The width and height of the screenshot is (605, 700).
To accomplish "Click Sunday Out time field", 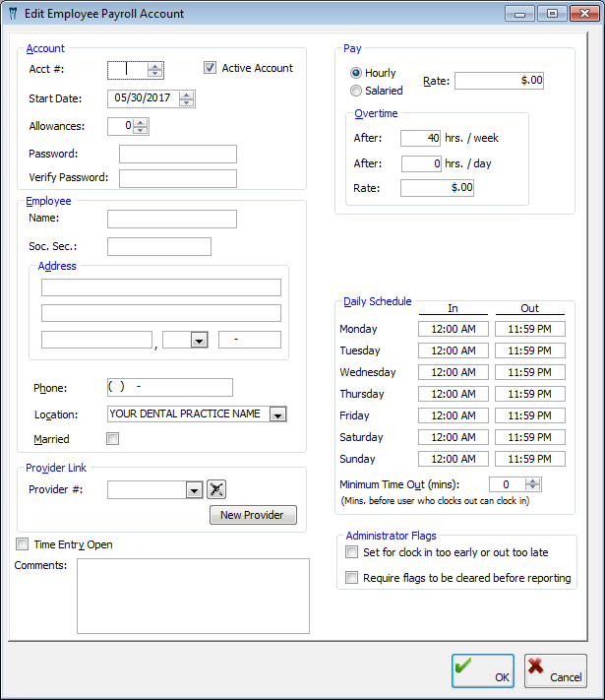I will 530,459.
